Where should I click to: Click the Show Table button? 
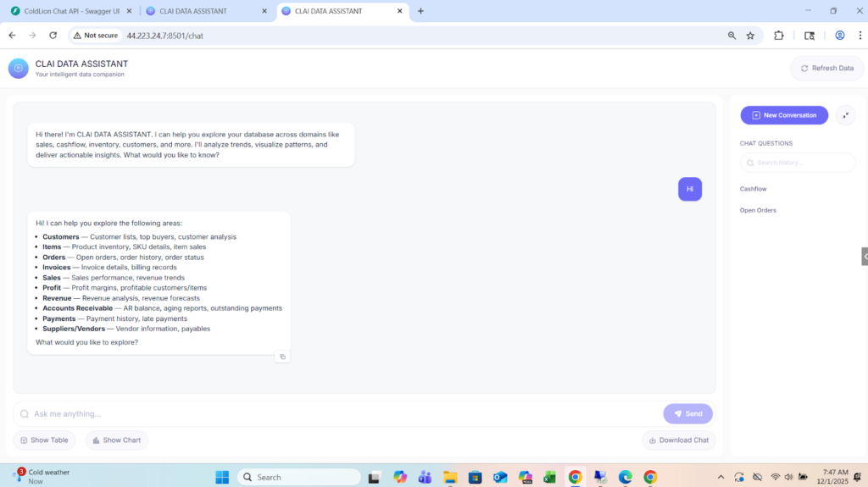click(44, 440)
